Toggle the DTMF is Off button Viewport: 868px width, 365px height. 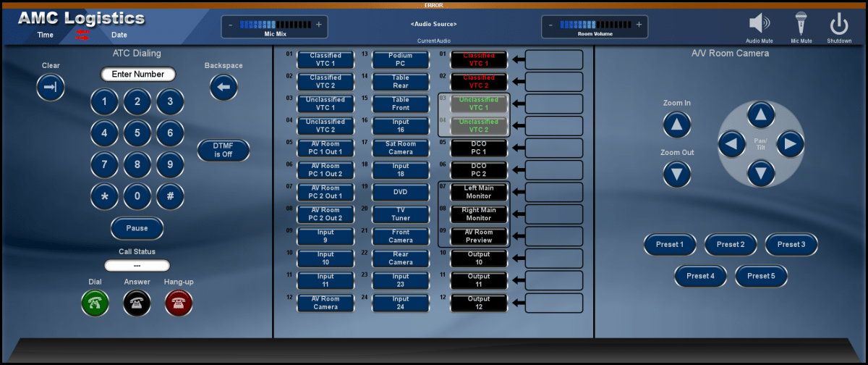coord(224,150)
